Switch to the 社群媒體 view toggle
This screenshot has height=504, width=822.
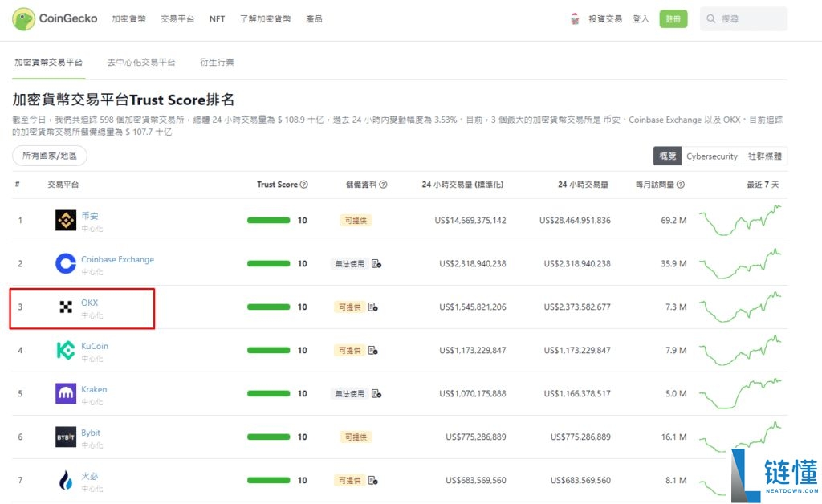pos(765,156)
